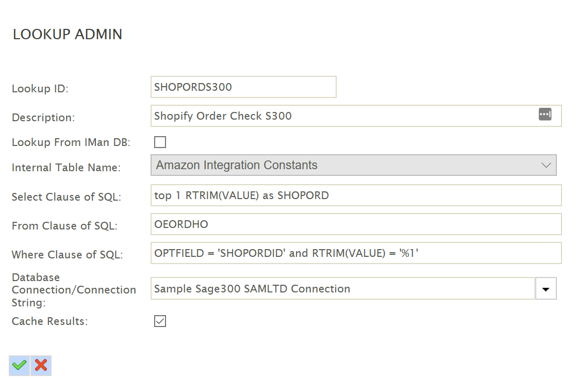Uncheck the Cache Results checkbox
Screen dimensions: 578x392
point(160,321)
